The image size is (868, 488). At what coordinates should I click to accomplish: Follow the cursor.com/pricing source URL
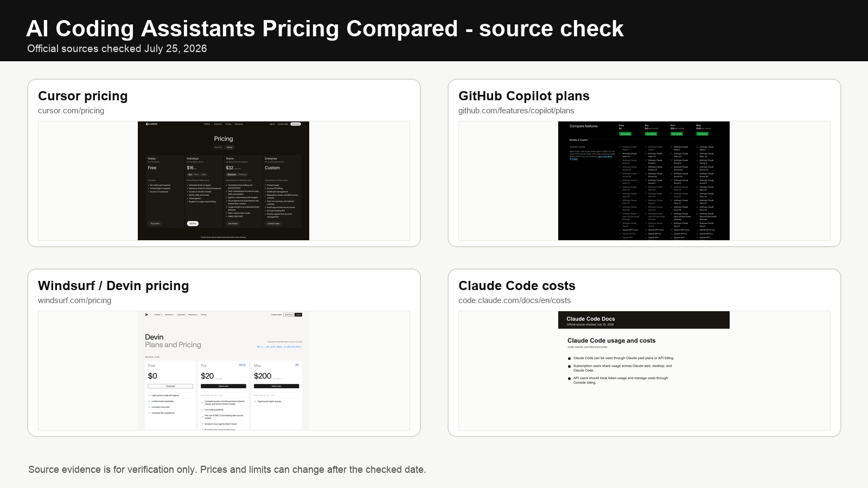pos(71,111)
